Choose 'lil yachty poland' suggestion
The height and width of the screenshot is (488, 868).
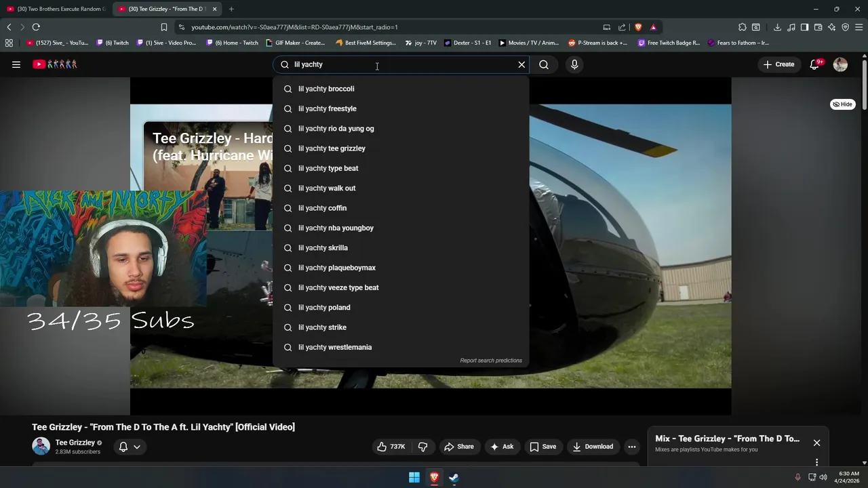coord(400,308)
